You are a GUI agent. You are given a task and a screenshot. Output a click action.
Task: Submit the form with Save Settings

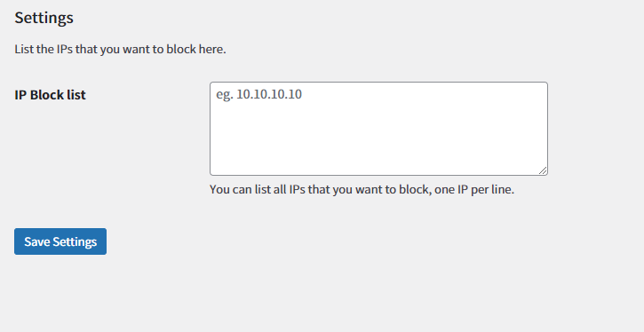(x=60, y=241)
